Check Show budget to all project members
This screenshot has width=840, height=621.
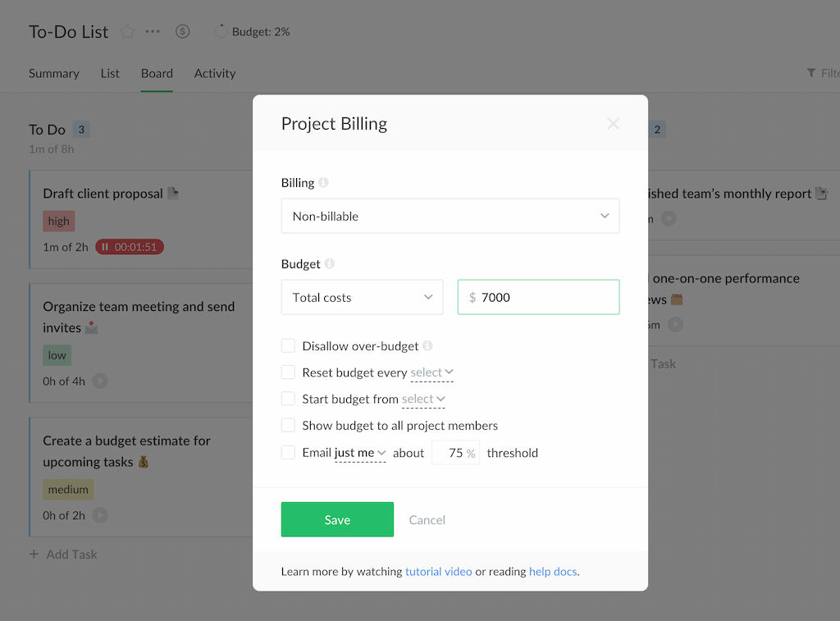click(x=288, y=426)
